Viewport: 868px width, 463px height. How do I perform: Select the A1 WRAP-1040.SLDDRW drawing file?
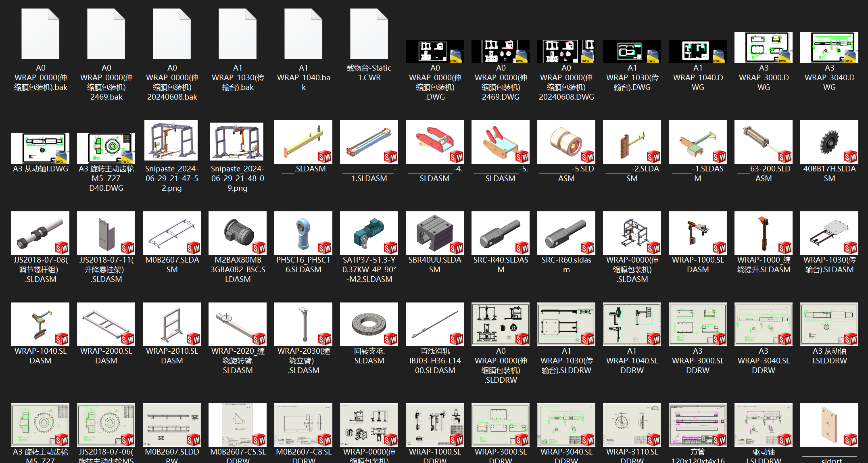(x=632, y=324)
